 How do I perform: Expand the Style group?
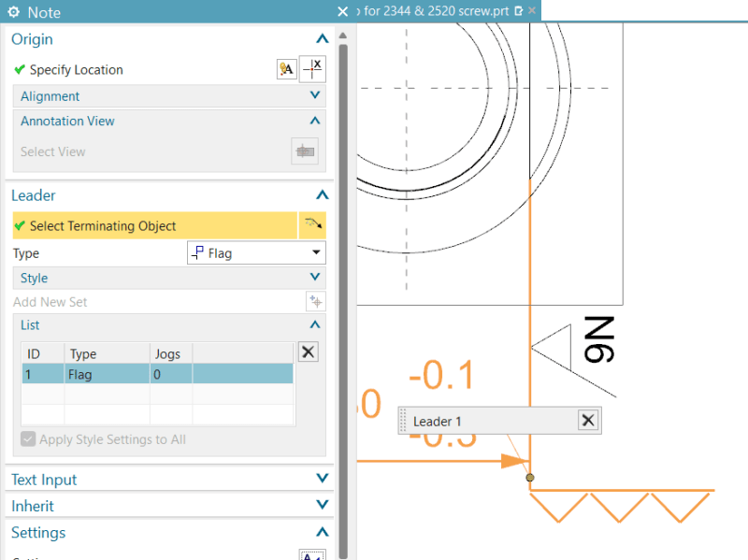coord(315,277)
